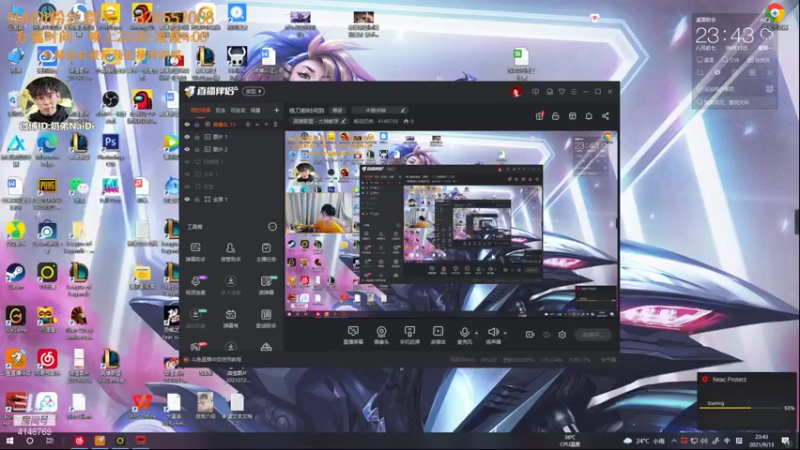This screenshot has height=450, width=800.
Task: Expand the microphone options arrow
Action: click(477, 333)
